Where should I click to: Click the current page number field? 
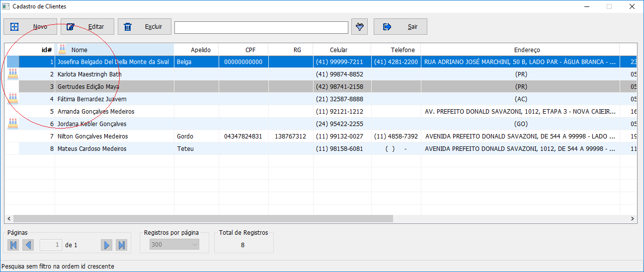[51, 245]
